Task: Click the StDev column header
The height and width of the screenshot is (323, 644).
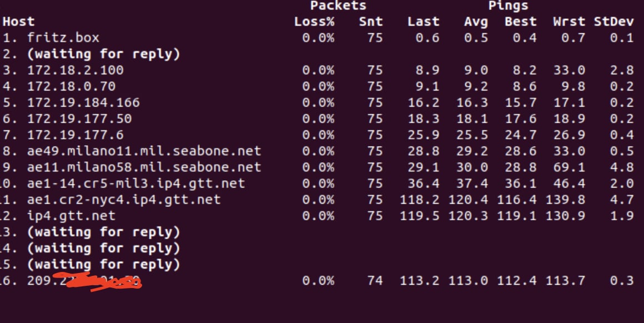Action: tap(613, 21)
